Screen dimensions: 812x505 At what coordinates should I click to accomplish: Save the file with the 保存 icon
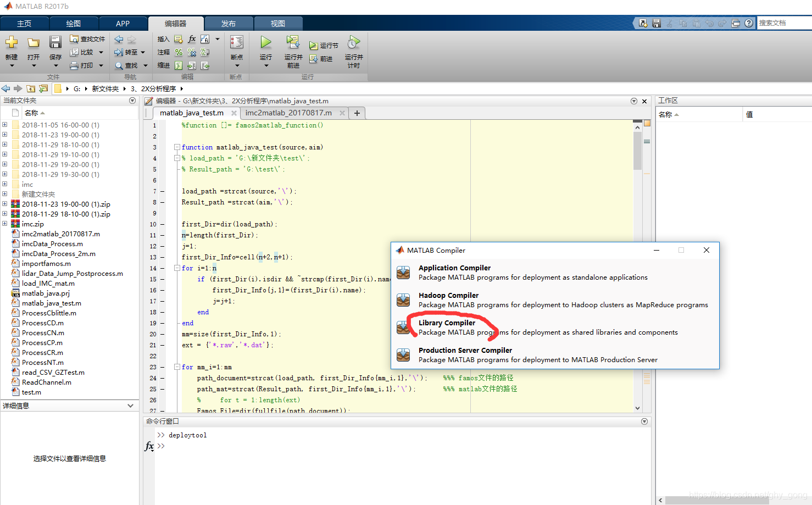point(55,42)
